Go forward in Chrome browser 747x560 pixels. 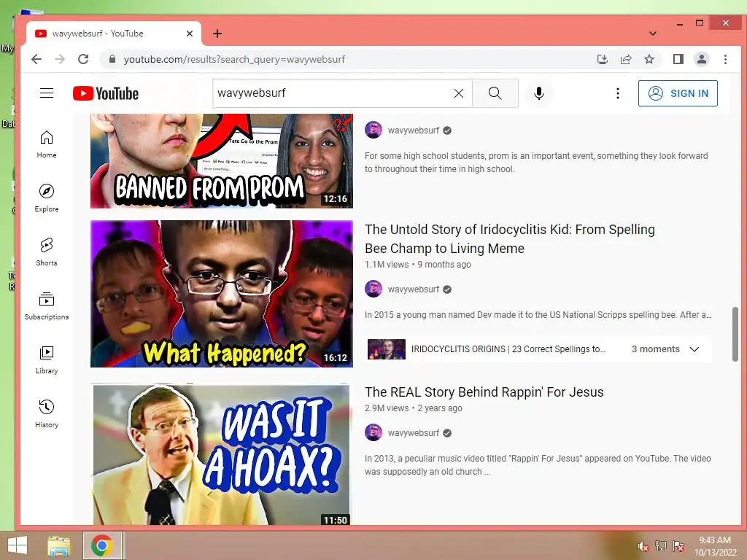[60, 59]
